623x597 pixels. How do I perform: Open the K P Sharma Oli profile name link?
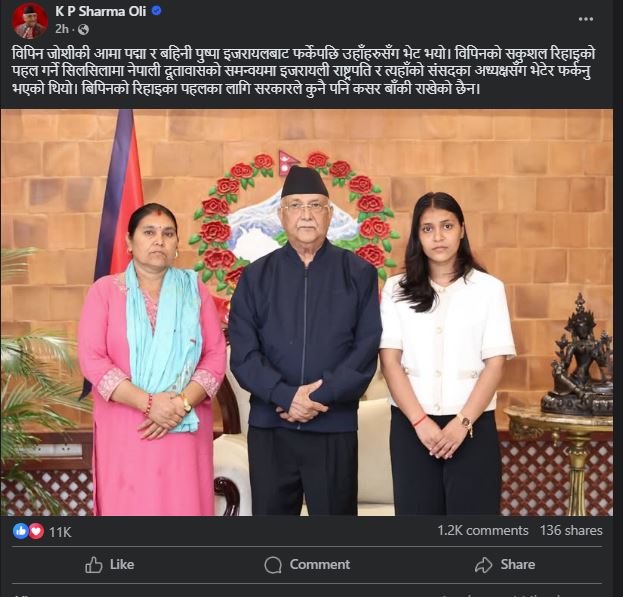tap(101, 11)
